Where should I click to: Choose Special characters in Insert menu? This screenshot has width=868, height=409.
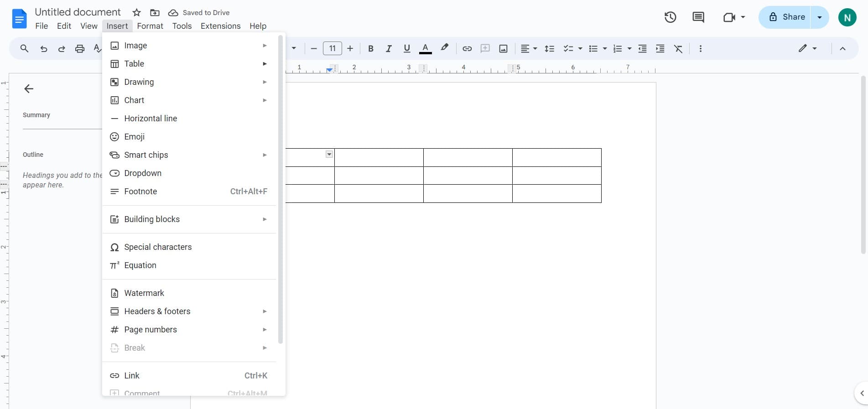[x=158, y=247]
